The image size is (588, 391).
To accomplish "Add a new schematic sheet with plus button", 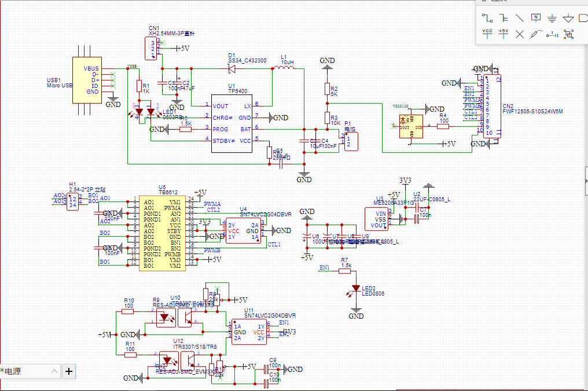I will 69,371.
